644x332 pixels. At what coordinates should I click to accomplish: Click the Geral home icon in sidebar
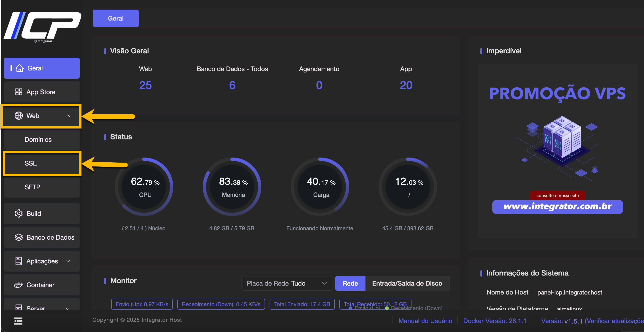(x=19, y=68)
